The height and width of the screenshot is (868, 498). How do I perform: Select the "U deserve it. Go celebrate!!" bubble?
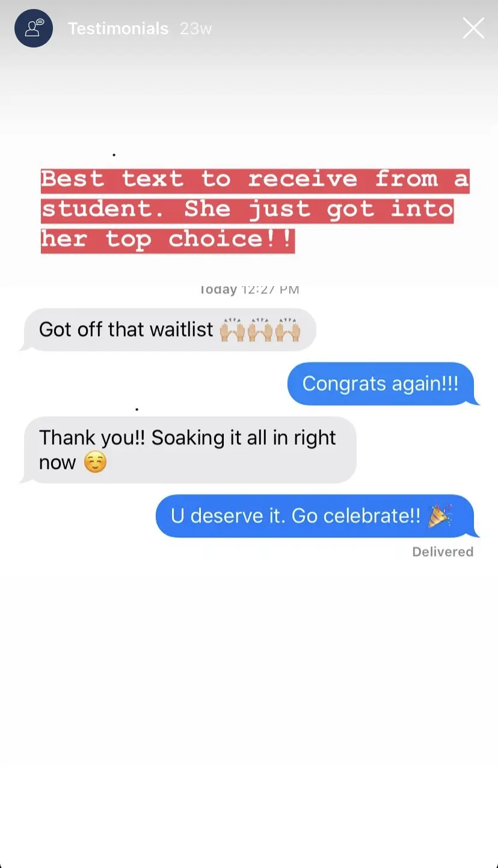tap(317, 516)
